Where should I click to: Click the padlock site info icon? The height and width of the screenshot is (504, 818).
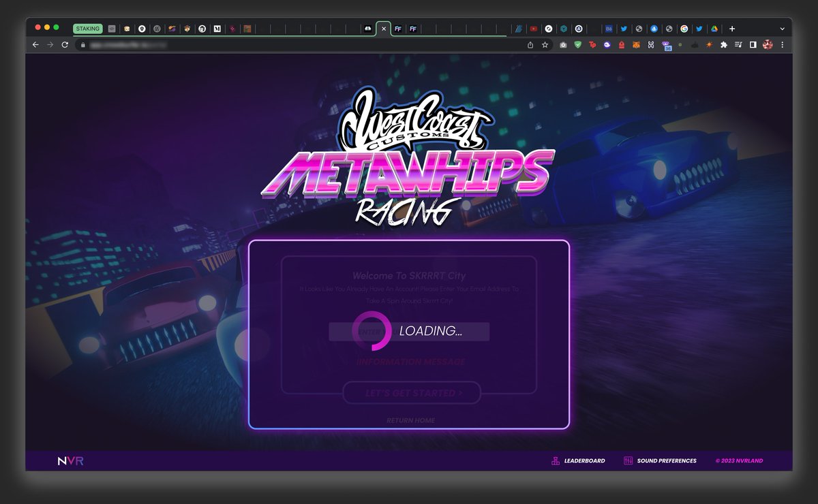(82, 44)
